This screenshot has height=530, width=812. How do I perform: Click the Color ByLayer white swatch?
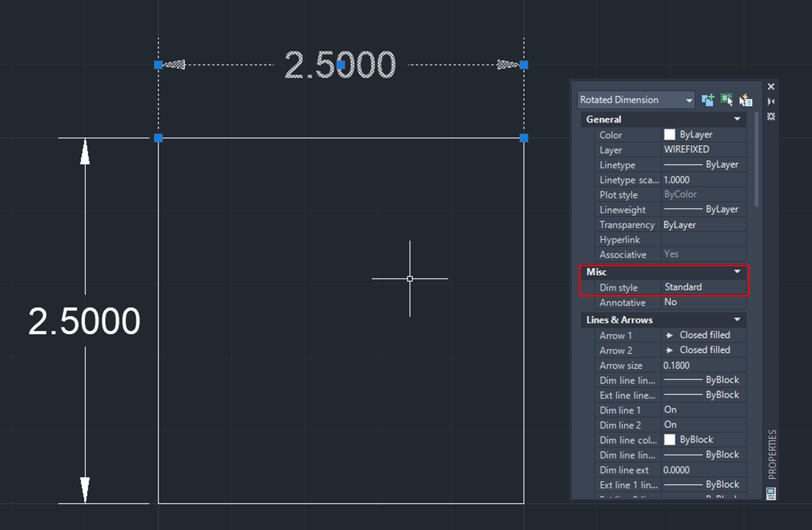tap(670, 134)
